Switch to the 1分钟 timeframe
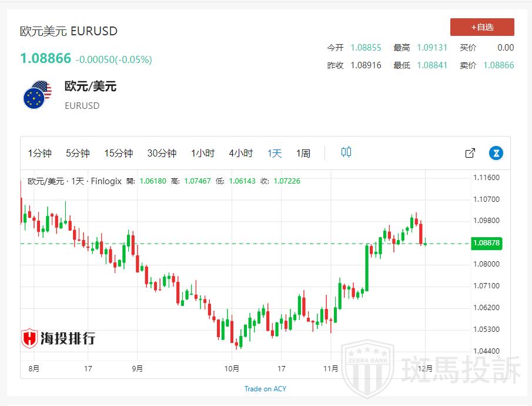The width and height of the screenshot is (532, 406). click(x=39, y=153)
